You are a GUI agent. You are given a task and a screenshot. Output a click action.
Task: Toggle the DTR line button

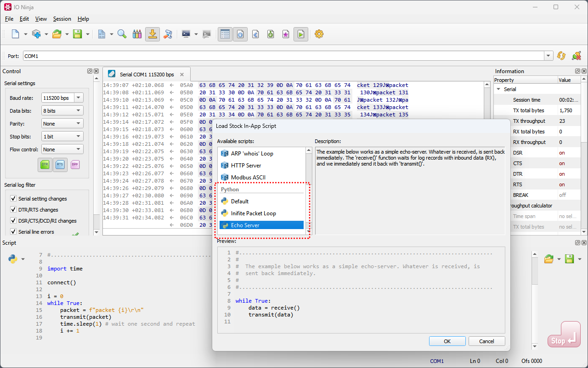45,164
